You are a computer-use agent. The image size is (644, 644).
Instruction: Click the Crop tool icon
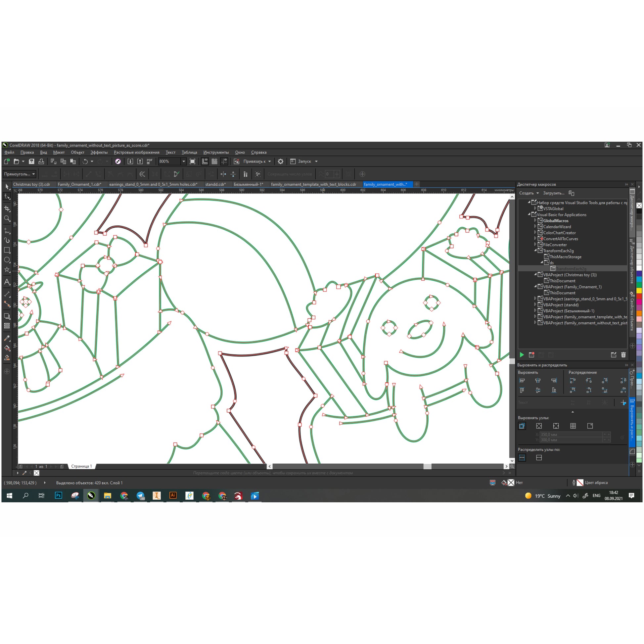[7, 208]
